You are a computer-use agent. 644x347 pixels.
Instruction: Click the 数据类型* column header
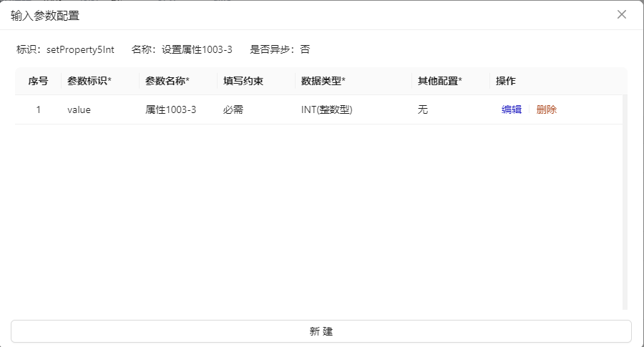pyautogui.click(x=323, y=81)
